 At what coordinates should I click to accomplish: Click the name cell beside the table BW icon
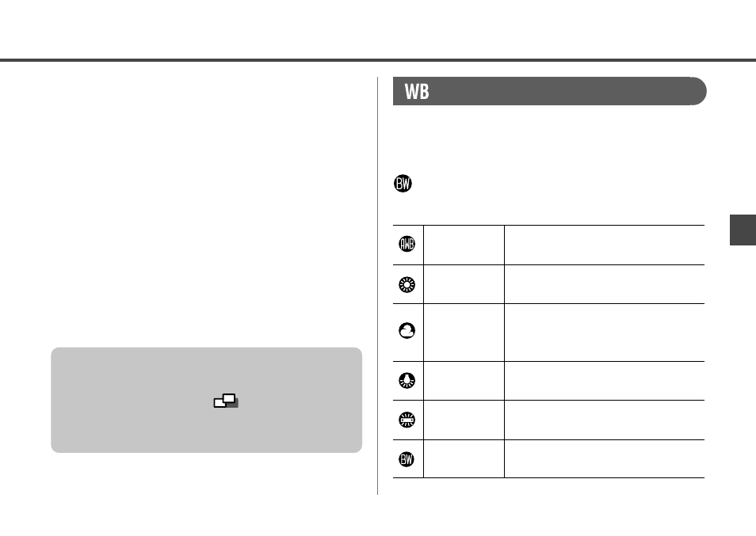[x=464, y=459]
